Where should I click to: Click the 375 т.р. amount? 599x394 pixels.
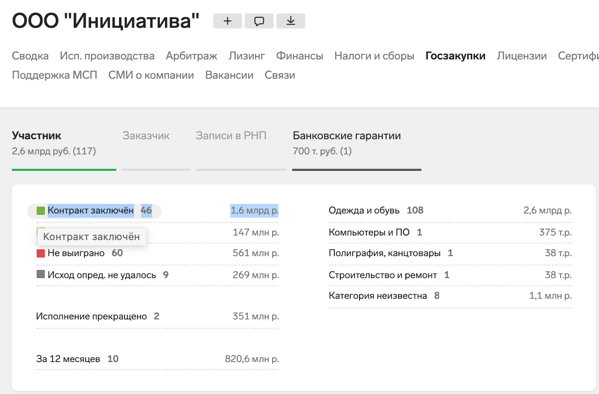pos(555,232)
